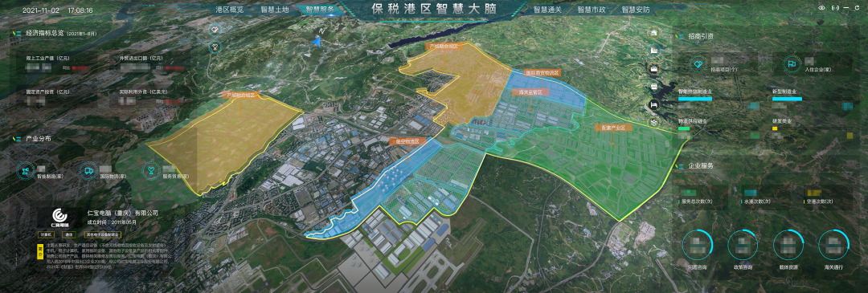
Task: Open the 智慧服务 tab
Action: pyautogui.click(x=320, y=10)
